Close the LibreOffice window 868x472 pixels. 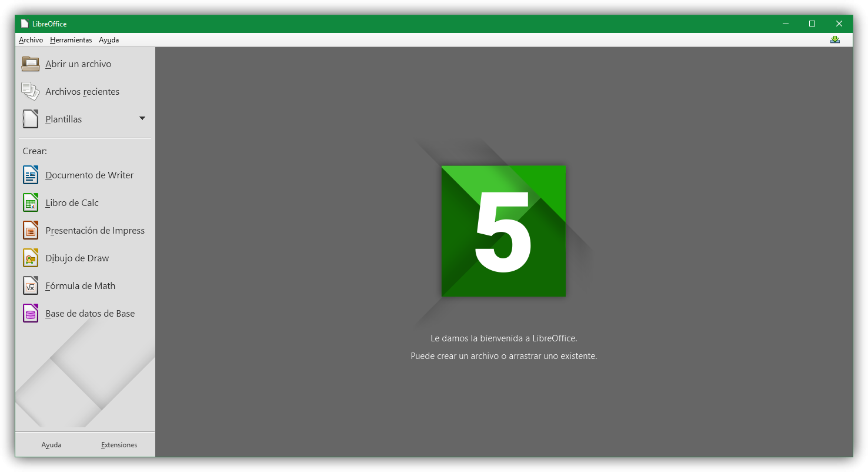pyautogui.click(x=839, y=24)
